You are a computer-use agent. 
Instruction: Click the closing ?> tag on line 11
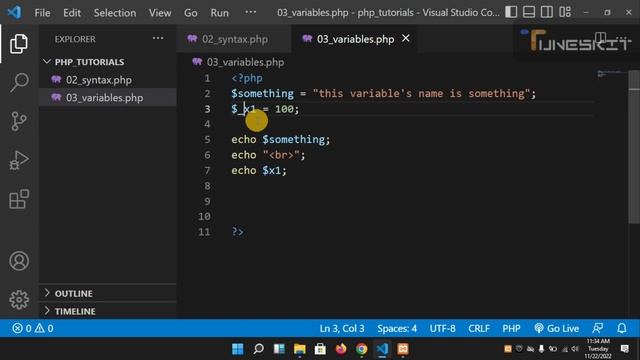[237, 232]
